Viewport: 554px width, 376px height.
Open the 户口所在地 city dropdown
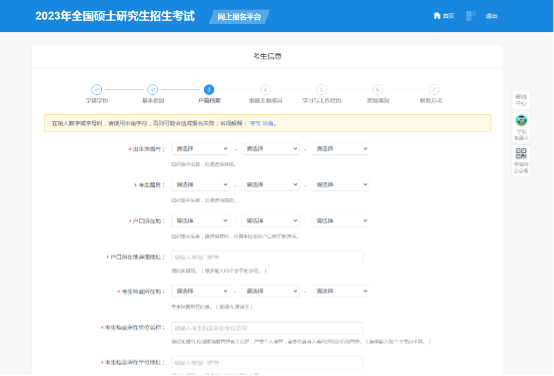point(270,221)
